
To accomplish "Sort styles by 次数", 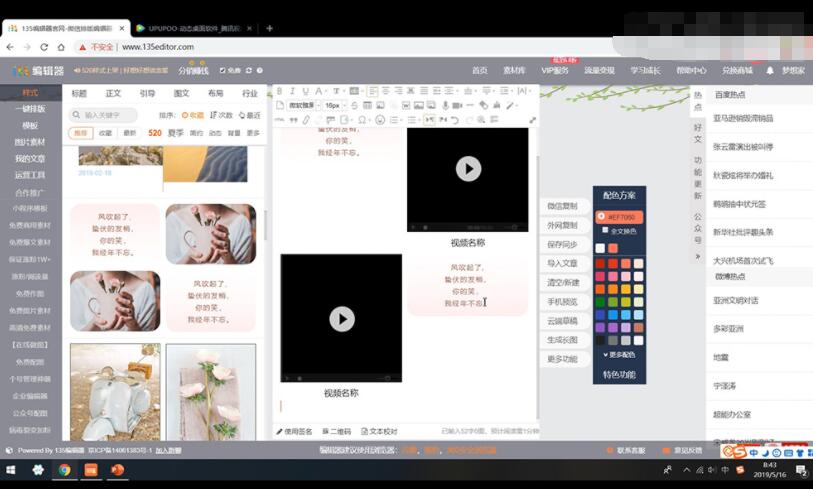I will (221, 115).
